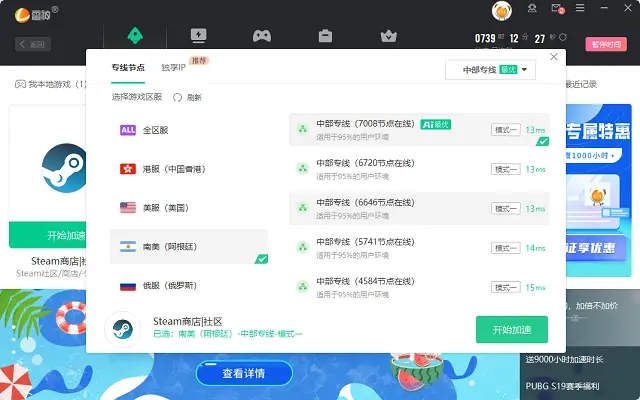Select 港服（中国香港） region

189,169
